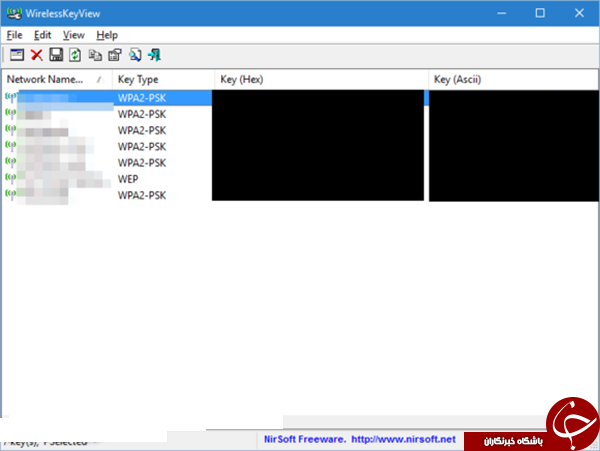Screen dimensions: 600x451
Task: Minimize the WirelessKeyView window
Action: [x=502, y=13]
